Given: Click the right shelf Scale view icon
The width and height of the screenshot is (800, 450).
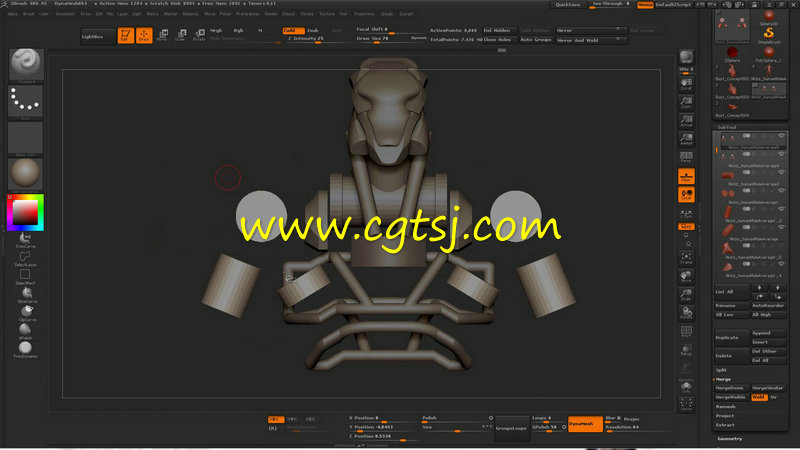Looking at the screenshot, I should pos(686,295).
